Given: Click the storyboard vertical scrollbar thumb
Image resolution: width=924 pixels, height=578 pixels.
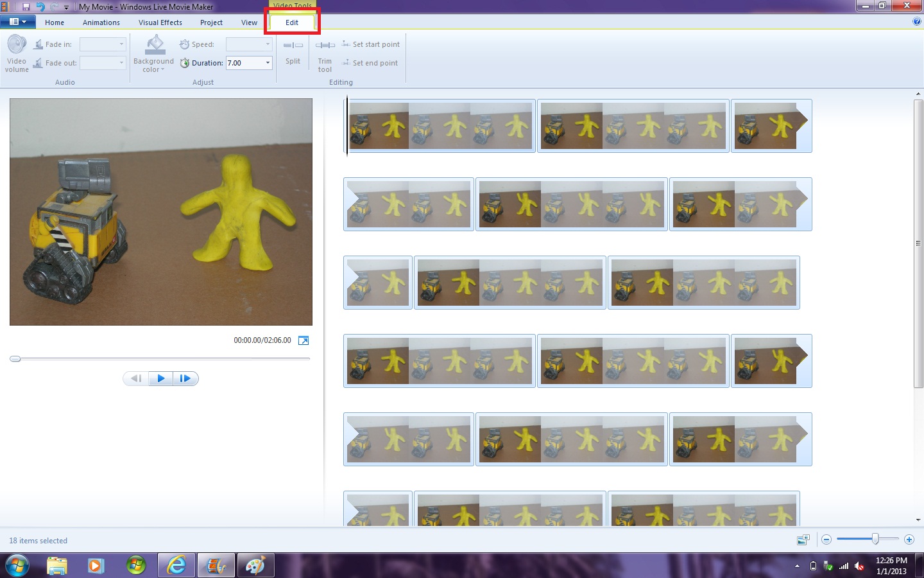Looking at the screenshot, I should pos(918,243).
